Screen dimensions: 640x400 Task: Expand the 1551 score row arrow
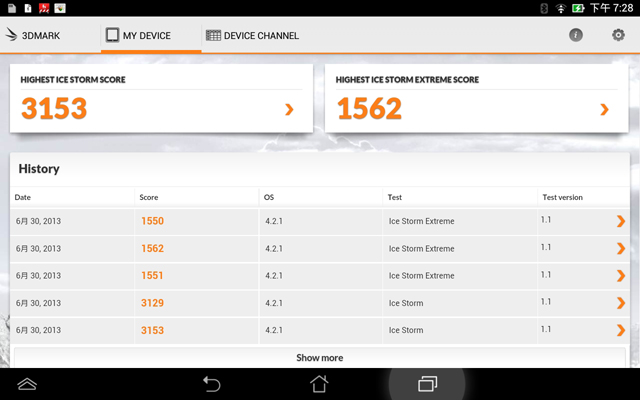point(620,276)
